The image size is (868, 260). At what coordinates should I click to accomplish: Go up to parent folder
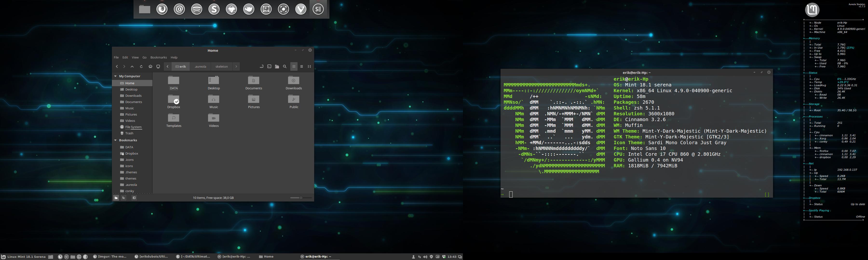point(132,67)
